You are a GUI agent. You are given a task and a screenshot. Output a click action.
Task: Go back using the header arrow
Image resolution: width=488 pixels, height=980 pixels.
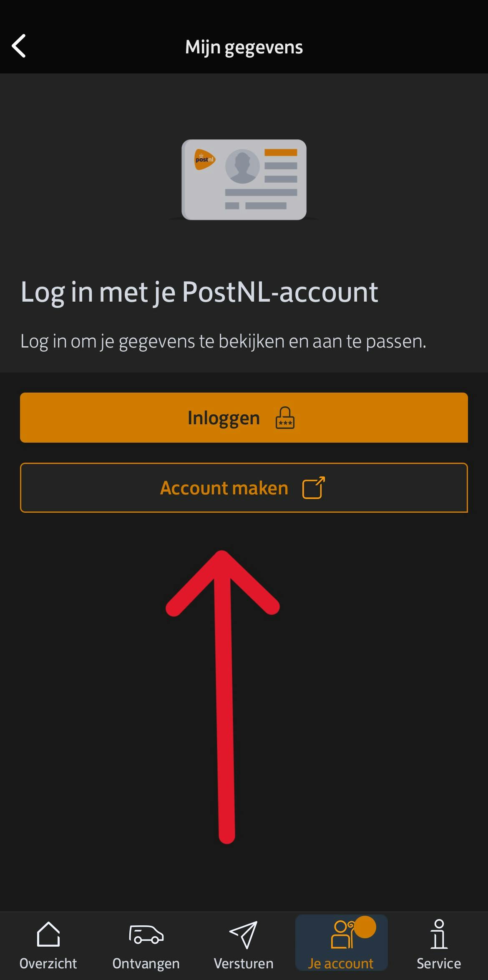(19, 46)
